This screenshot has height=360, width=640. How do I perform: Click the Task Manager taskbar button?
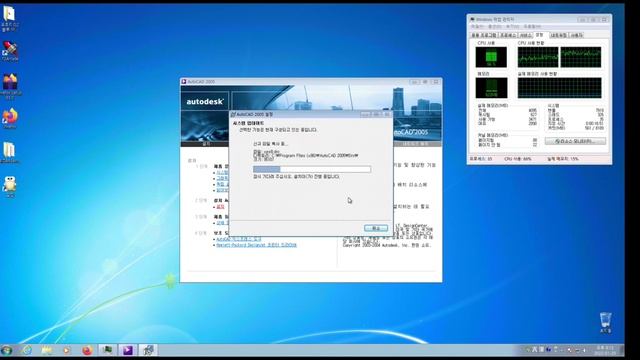107,350
